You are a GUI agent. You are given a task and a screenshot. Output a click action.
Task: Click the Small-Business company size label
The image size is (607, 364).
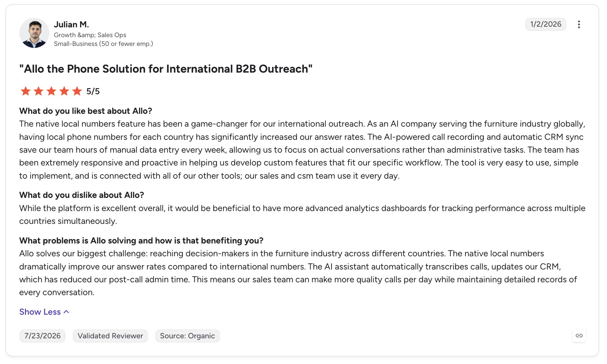(x=103, y=44)
